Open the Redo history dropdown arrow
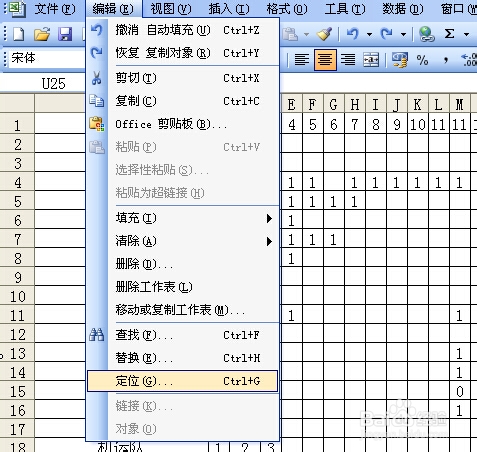477x452 pixels. point(403,34)
